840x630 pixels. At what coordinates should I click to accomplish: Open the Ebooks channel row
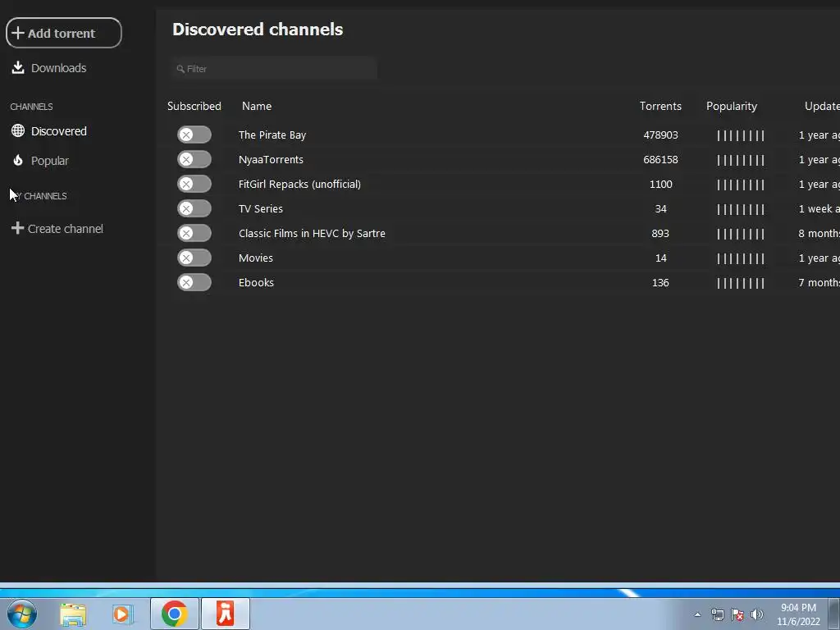256,283
